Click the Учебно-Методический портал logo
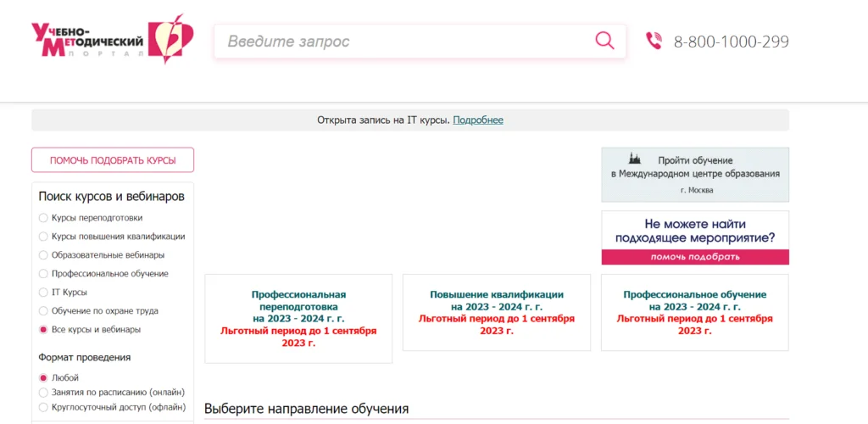 click(x=112, y=40)
